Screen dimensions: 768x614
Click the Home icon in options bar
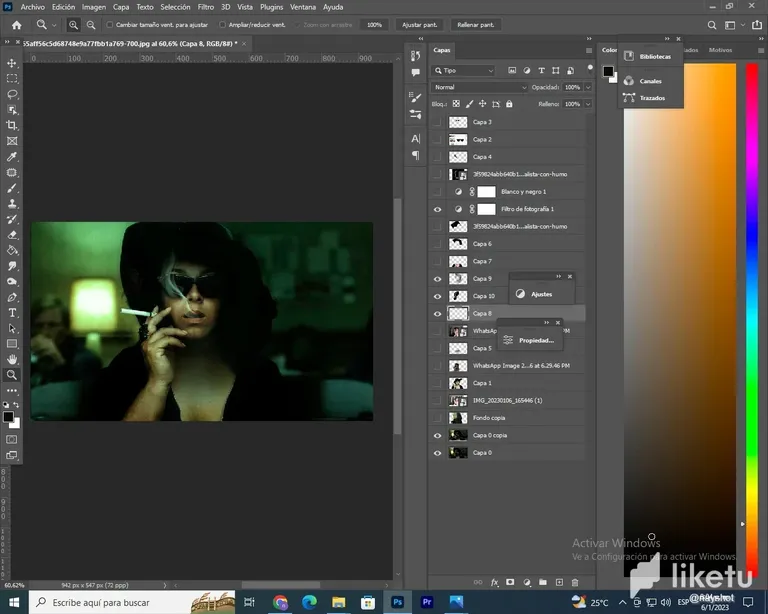click(x=17, y=25)
